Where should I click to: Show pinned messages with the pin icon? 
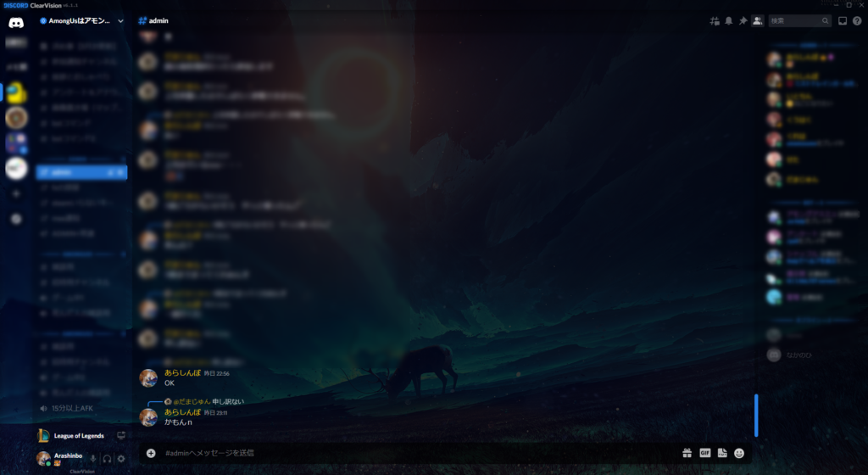[743, 20]
